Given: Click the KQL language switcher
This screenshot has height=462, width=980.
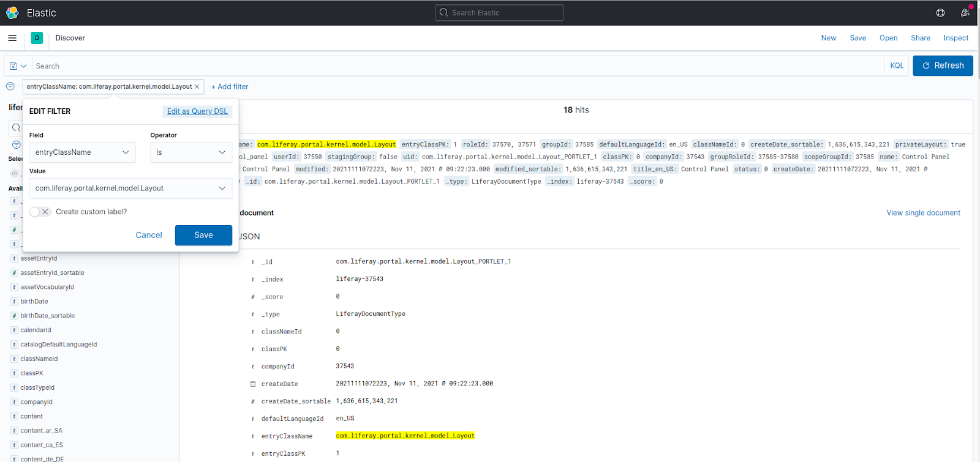Looking at the screenshot, I should click(897, 65).
